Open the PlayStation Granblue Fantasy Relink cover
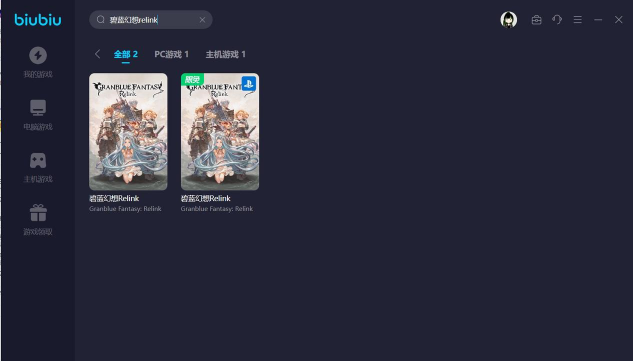The width and height of the screenshot is (633, 361). (x=220, y=132)
